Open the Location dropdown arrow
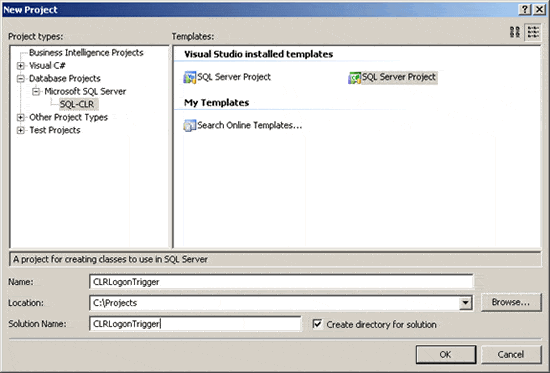 [x=465, y=303]
